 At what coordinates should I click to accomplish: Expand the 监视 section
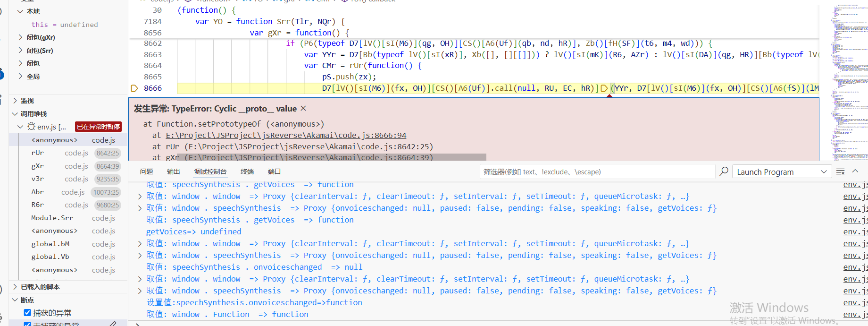(15, 101)
